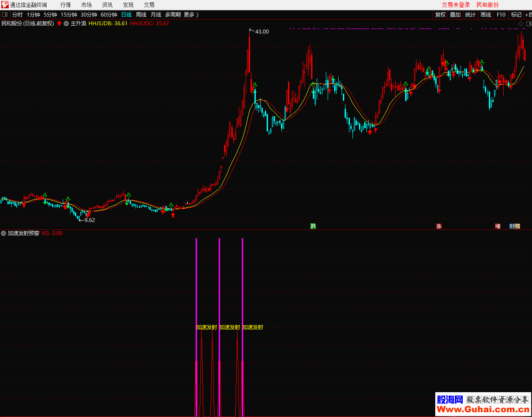This screenshot has height=417, width=532.
Task: Click the 43.00 high price label
Action: [x=262, y=31]
